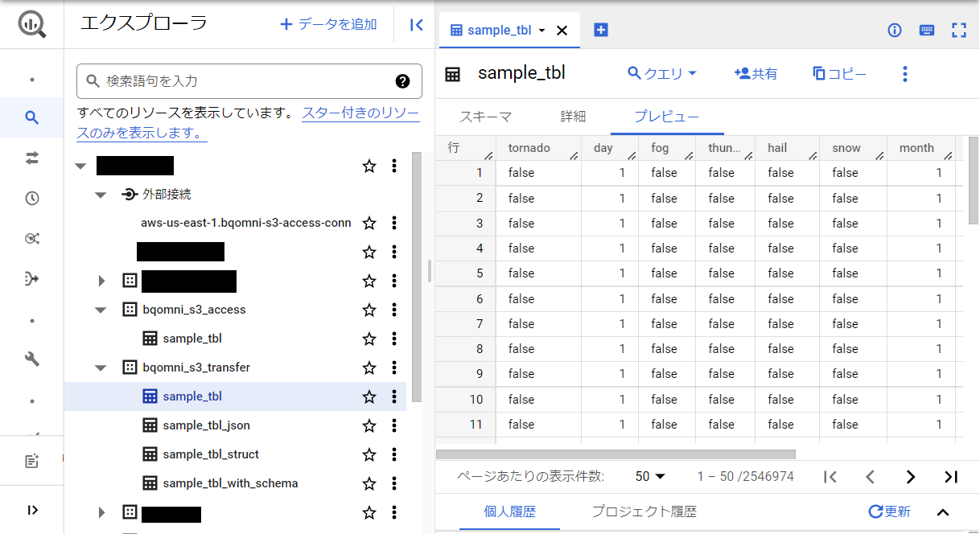
Task: Go to the next page of rows
Action: point(910,477)
